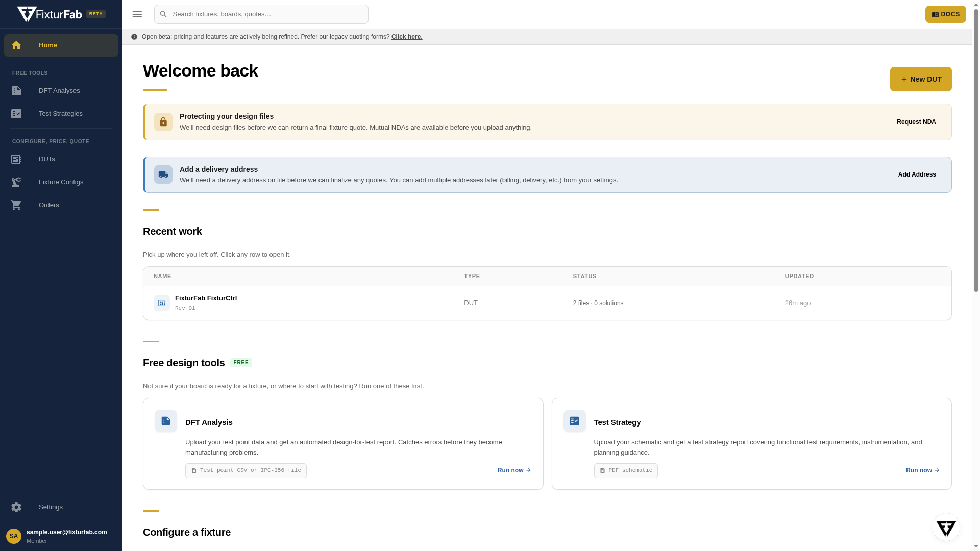Screen dimensions: 980x551
Task: Click the Test Strategies sidebar icon
Action: click(x=16, y=114)
